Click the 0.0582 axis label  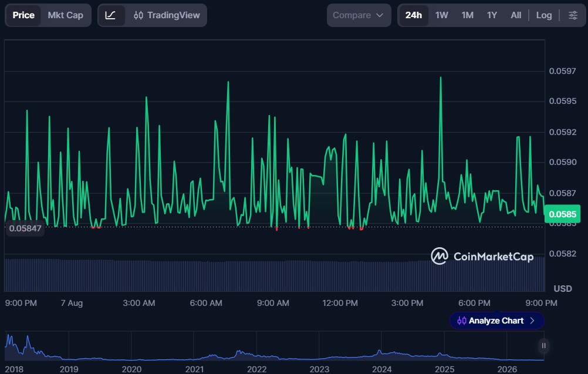562,254
